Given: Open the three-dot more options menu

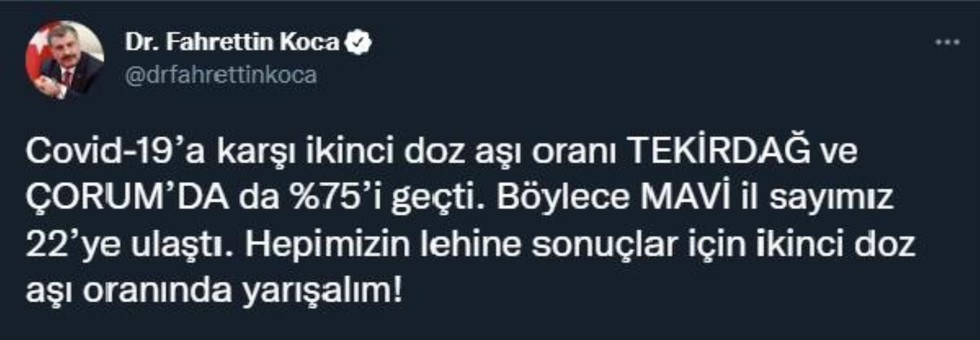Looking at the screenshot, I should tap(947, 43).
